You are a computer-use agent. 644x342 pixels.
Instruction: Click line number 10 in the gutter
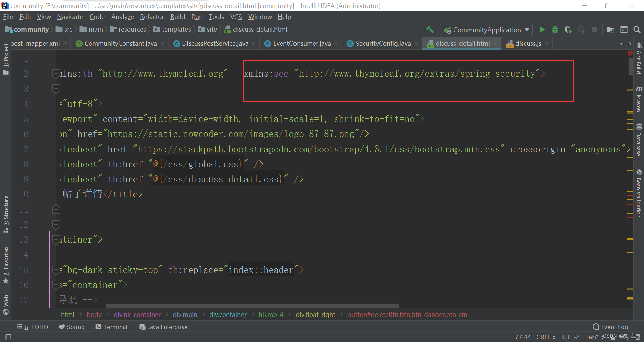(x=23, y=194)
